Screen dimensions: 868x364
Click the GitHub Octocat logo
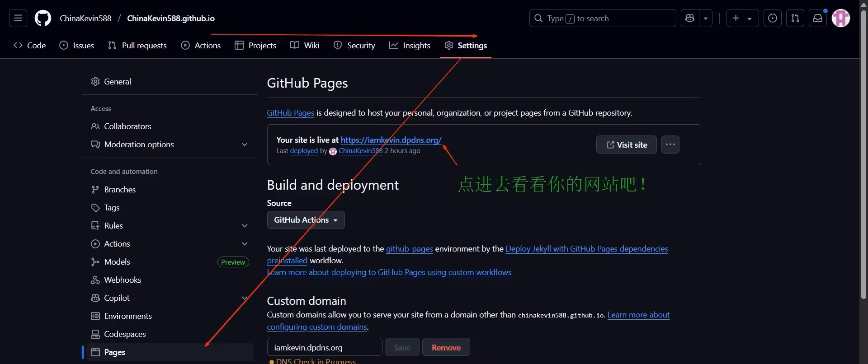[x=43, y=19]
